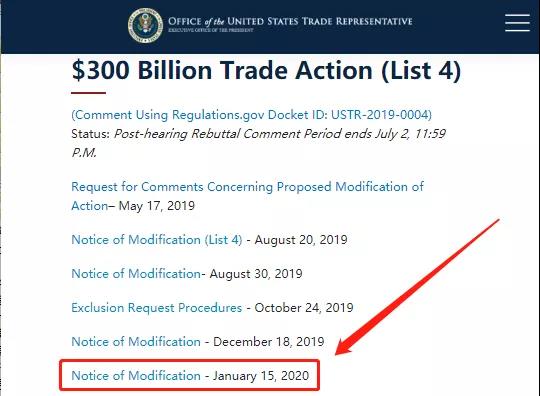Go to Office of the United States Trade Representative home

coord(290,21)
